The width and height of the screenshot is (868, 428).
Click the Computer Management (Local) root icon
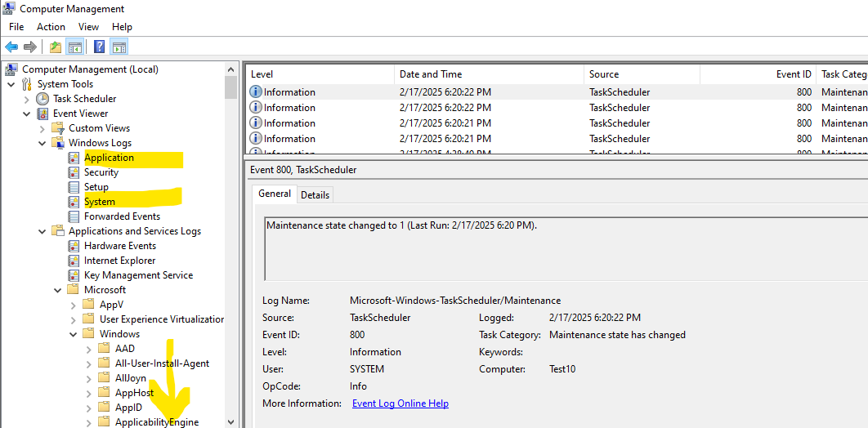pos(11,69)
